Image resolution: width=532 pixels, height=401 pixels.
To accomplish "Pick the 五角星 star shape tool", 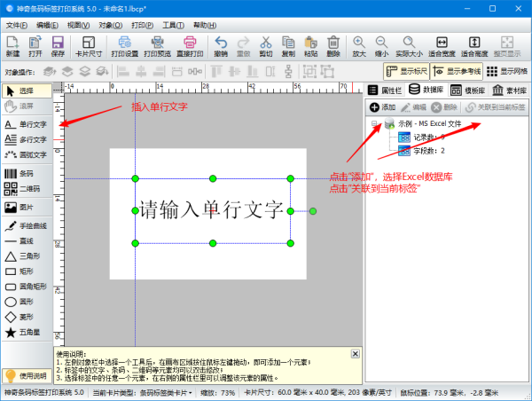I will pos(24,332).
